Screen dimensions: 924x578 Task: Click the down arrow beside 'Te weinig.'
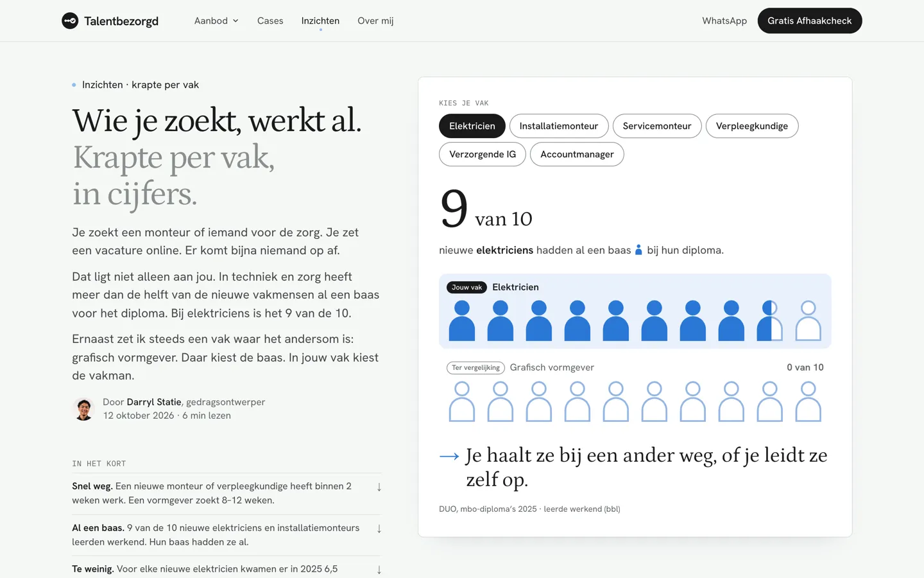pos(379,570)
